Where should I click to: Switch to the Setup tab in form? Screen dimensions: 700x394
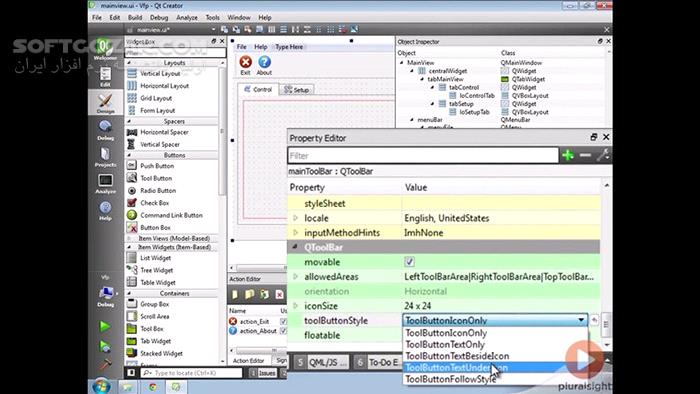(x=296, y=90)
